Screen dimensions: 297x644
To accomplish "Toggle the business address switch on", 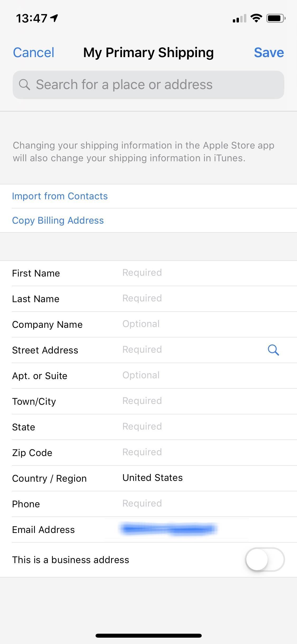I will (x=265, y=559).
